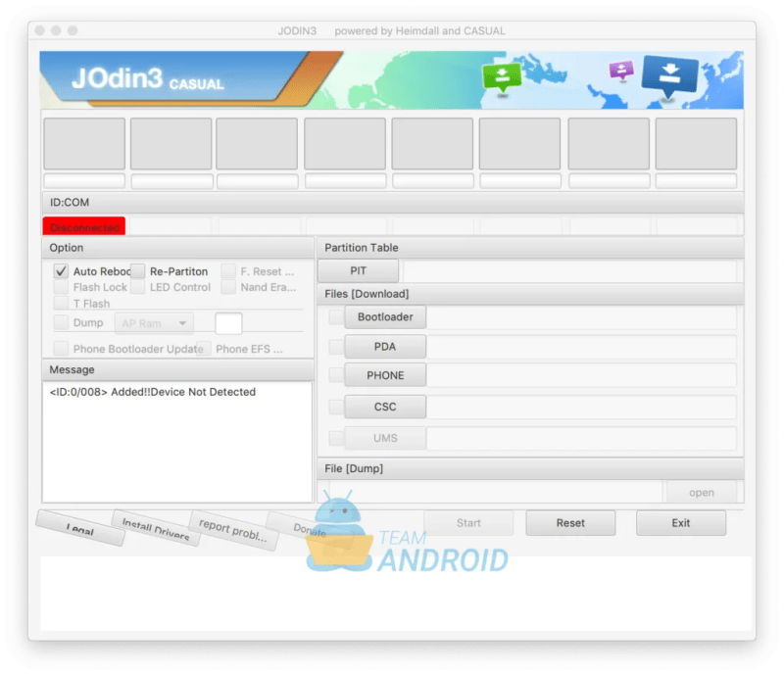Open the Legal button
This screenshot has width=784, height=675.
click(80, 528)
